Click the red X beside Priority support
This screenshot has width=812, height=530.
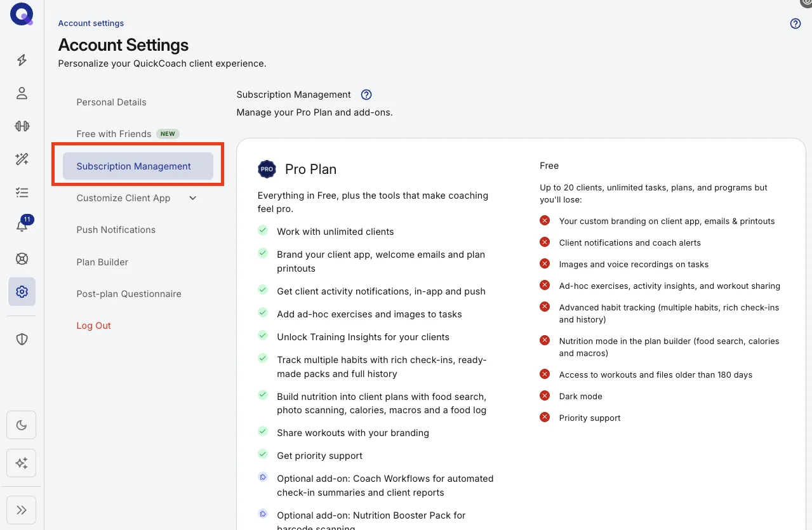tap(545, 418)
